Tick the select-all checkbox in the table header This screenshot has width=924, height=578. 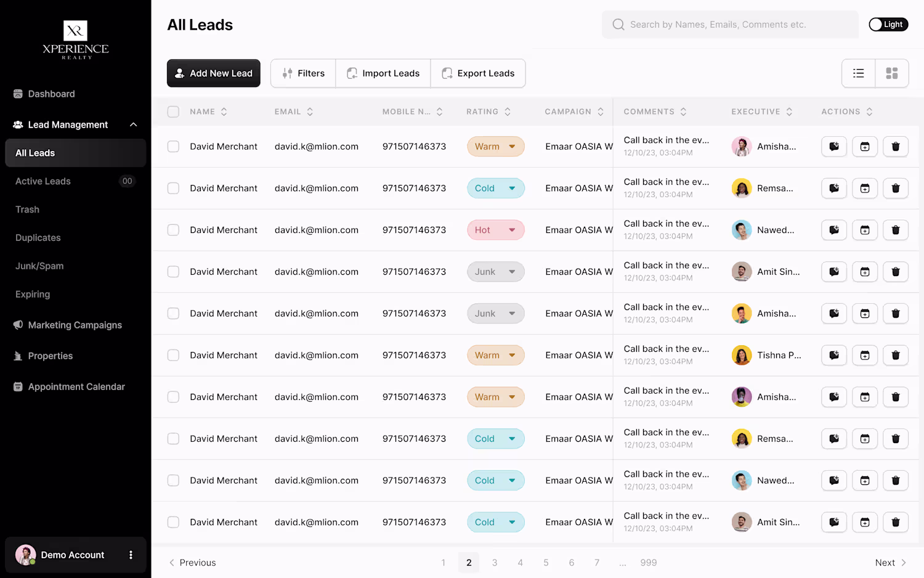point(173,112)
